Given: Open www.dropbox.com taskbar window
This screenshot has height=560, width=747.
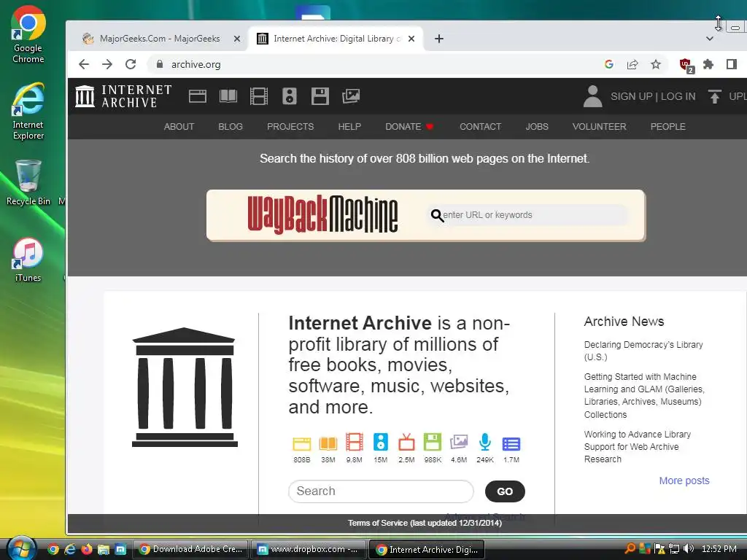Looking at the screenshot, I should (309, 549).
